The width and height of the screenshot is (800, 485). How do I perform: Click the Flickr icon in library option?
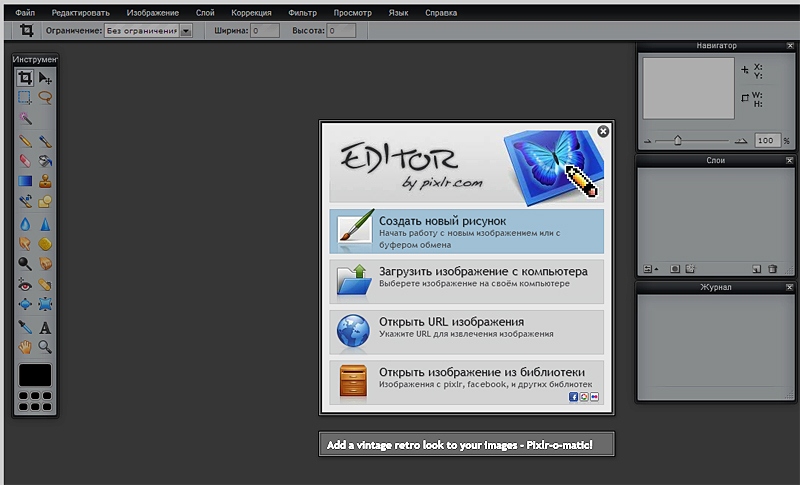coord(594,397)
